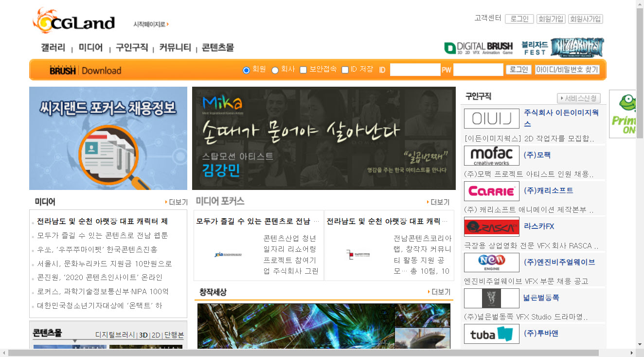The image size is (644, 357).
Task: Open the (주)투바앤 company link
Action: point(541,334)
